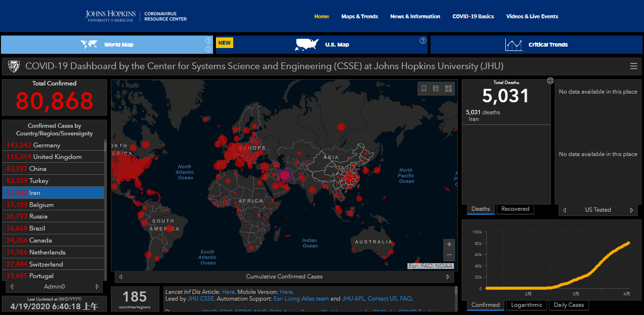The height and width of the screenshot is (315, 644).
Task: Click the JHU shield icon in dashboard title
Action: [x=14, y=66]
